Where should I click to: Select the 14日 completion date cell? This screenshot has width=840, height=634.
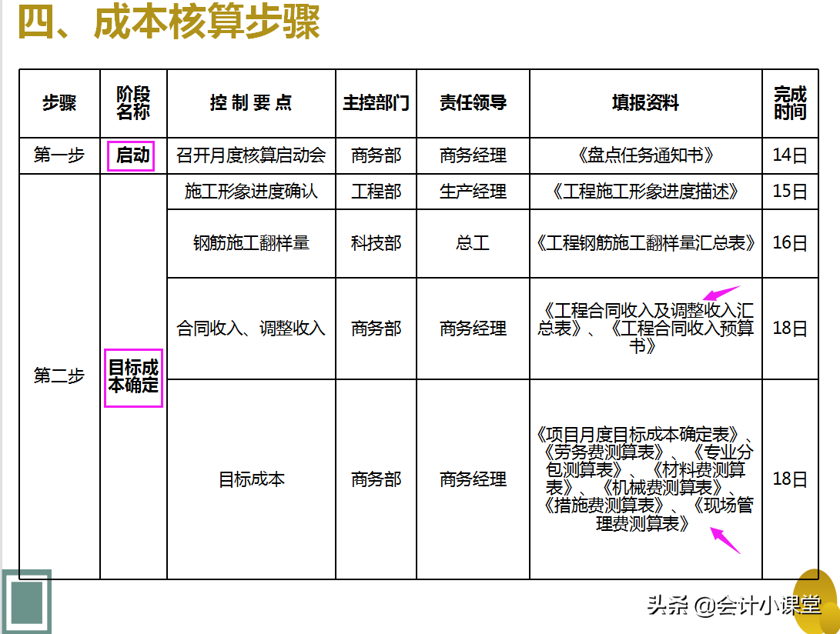pyautogui.click(x=791, y=155)
